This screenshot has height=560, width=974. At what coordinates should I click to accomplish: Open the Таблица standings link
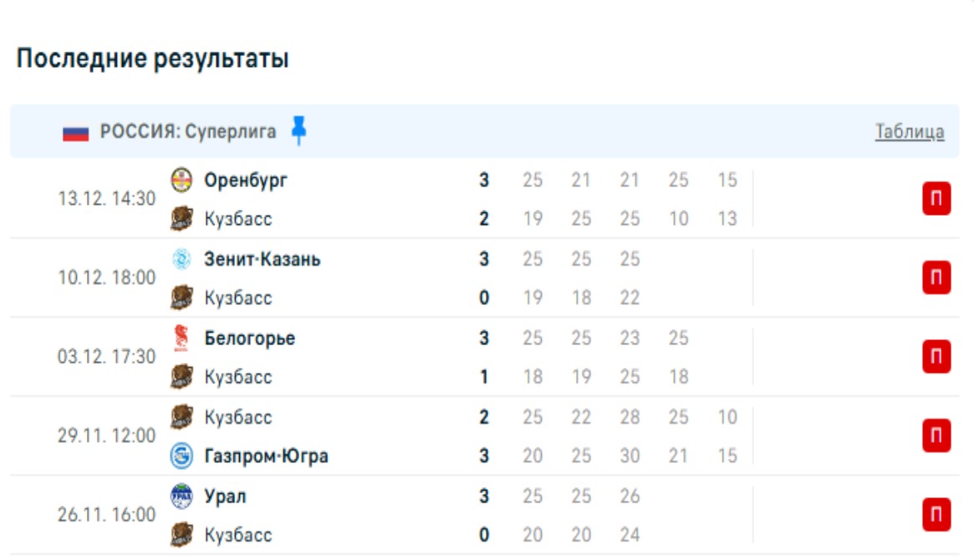(910, 131)
